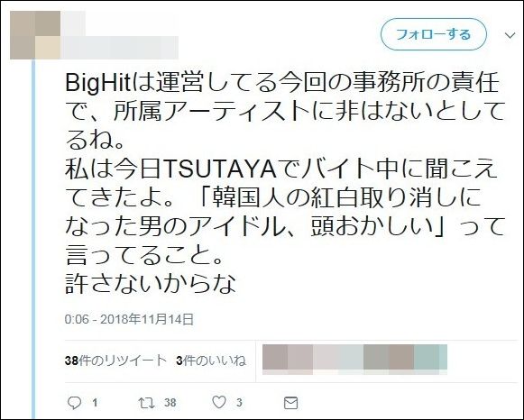This screenshot has height=420, width=524.
Task: Open the tweet author's blurred profile avatar
Action: pyautogui.click(x=35, y=35)
